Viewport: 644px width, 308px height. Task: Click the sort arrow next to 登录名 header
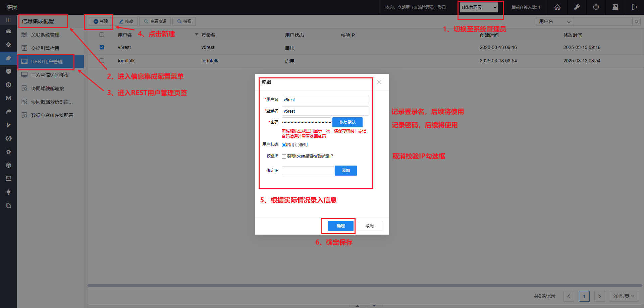[197, 35]
